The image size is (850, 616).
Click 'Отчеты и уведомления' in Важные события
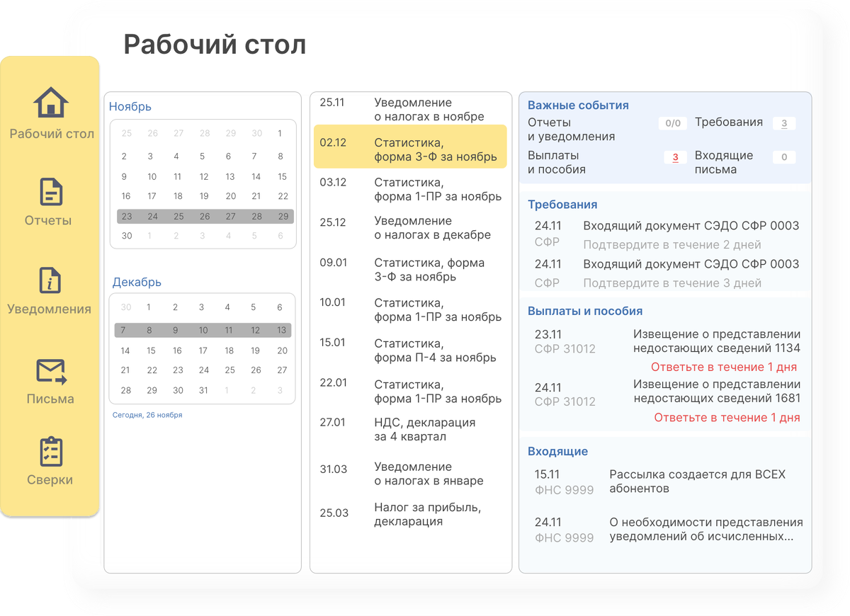[x=572, y=130]
